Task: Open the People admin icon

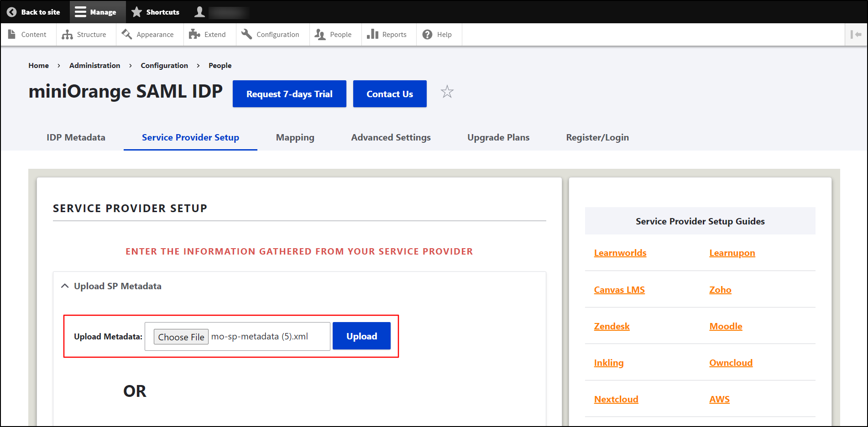Action: coord(320,35)
